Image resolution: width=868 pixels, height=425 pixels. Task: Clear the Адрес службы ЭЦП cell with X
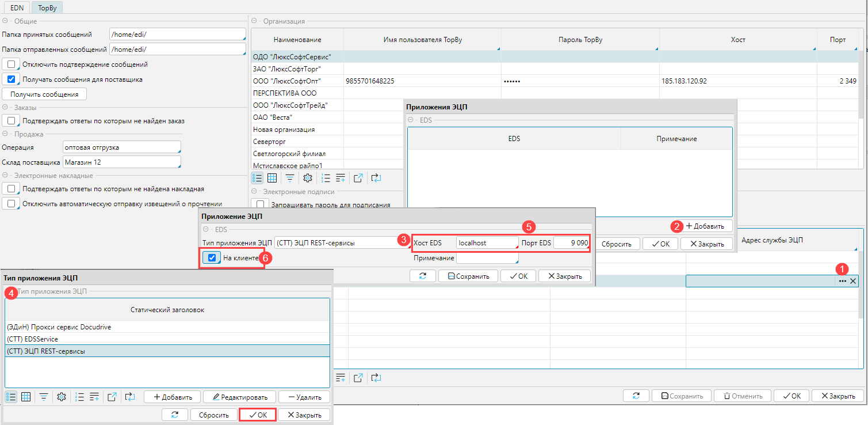click(853, 281)
